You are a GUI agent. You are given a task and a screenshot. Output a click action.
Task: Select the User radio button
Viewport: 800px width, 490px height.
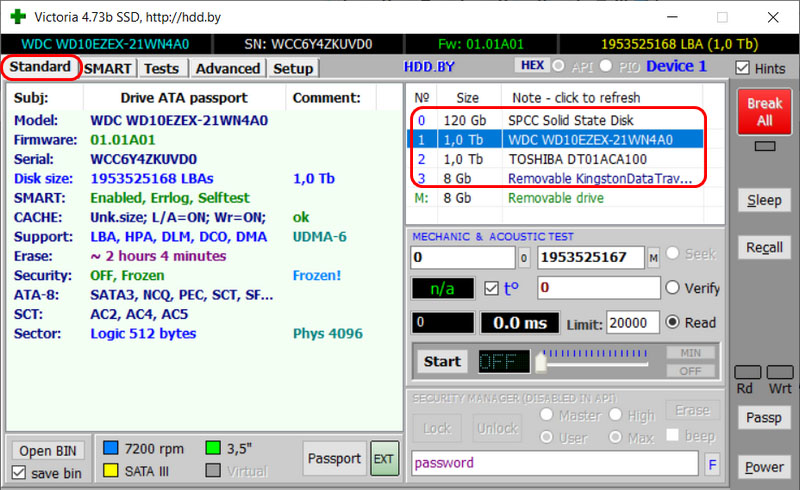pos(546,437)
